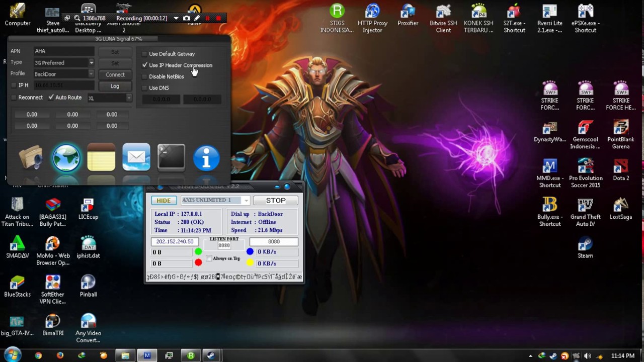This screenshot has width=644, height=362.
Task: Open the yellow notepad icon in LUNA dock
Action: 101,158
